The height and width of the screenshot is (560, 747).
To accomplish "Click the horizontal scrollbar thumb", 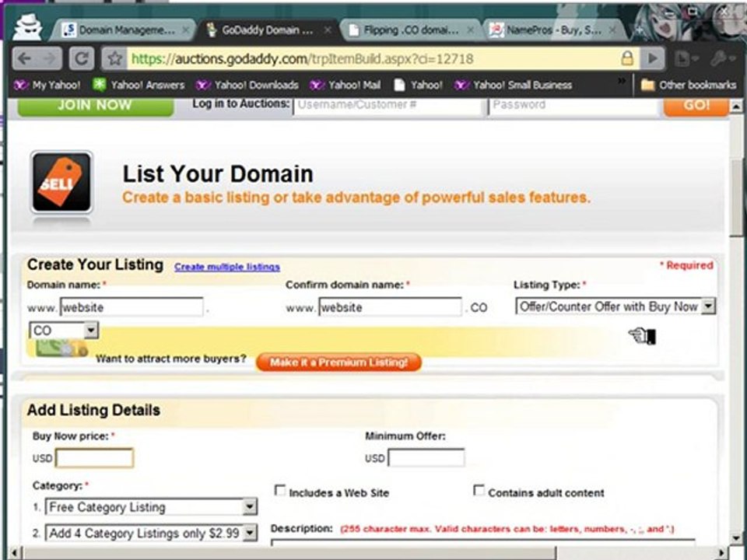I will pos(289,553).
